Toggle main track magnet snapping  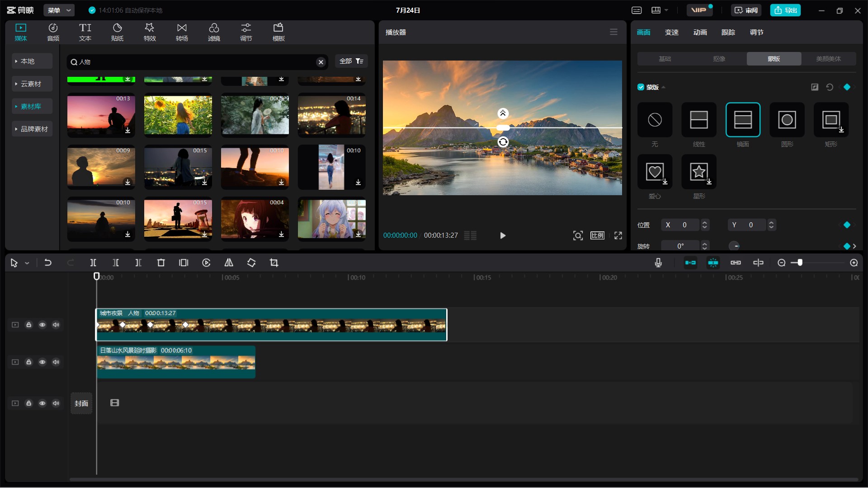(690, 263)
